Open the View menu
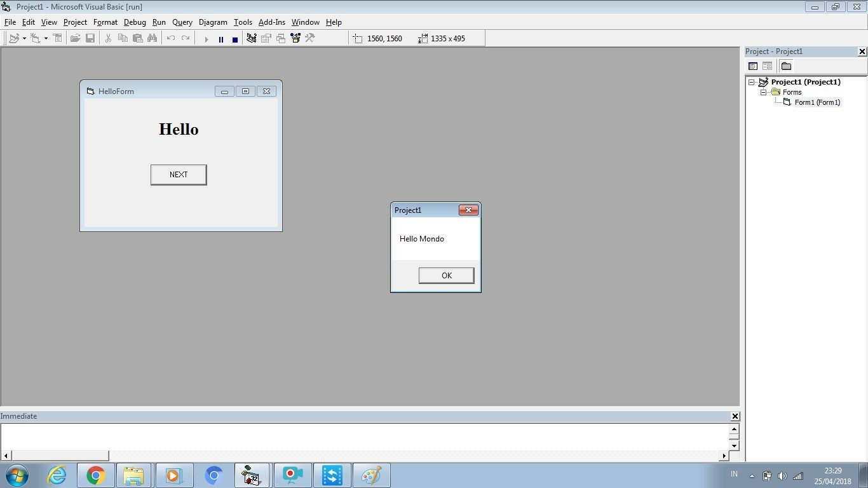 49,22
